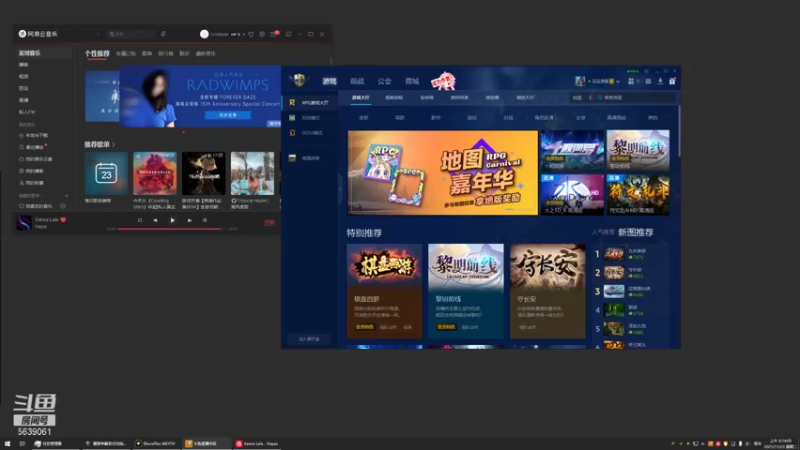Select the 最新音乐 tab in NetEase

pyautogui.click(x=206, y=54)
